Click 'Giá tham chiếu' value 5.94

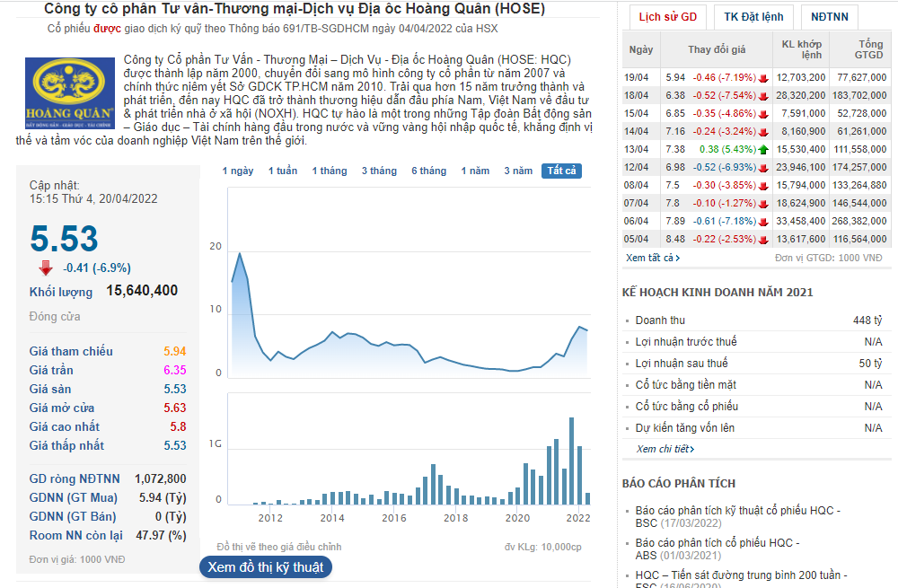coord(175,352)
